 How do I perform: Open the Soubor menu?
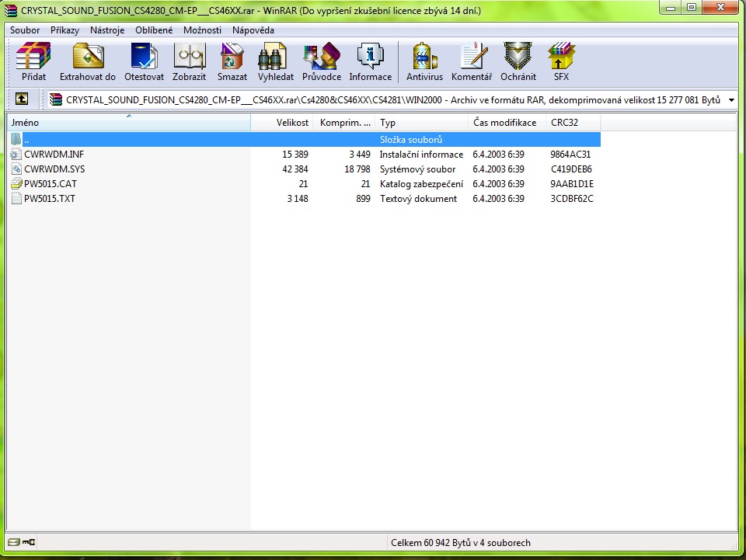tap(25, 30)
